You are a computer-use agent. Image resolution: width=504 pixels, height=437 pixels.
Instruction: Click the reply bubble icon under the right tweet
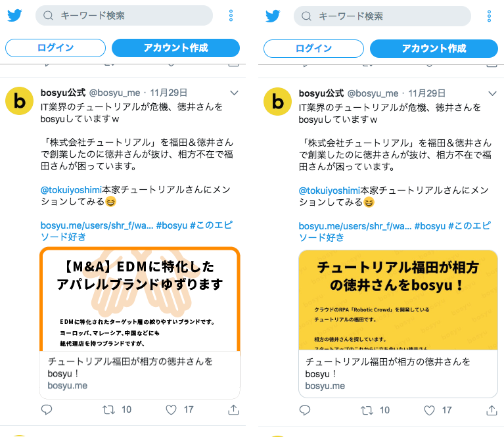point(305,410)
